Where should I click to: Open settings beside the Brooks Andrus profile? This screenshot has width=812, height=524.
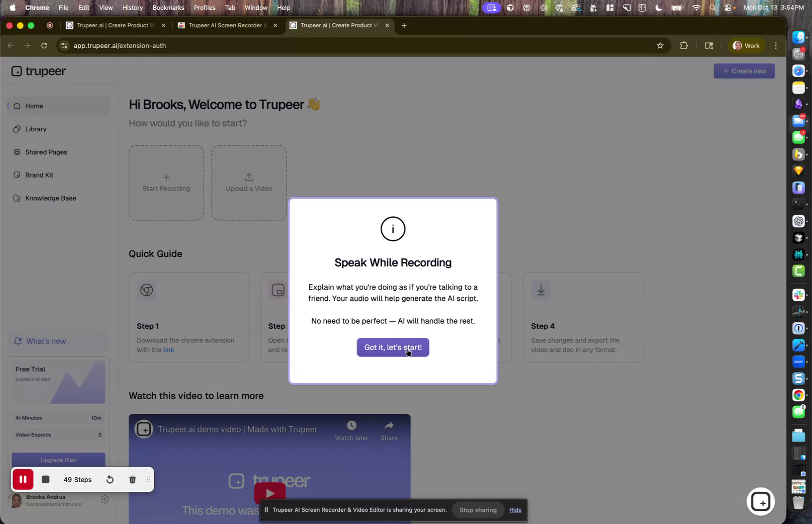coord(105,499)
